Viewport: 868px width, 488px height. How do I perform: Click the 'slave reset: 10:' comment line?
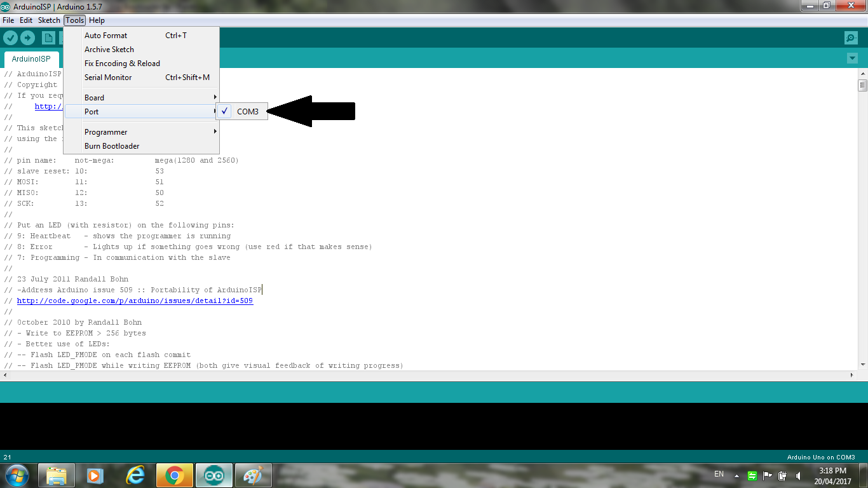[84, 171]
